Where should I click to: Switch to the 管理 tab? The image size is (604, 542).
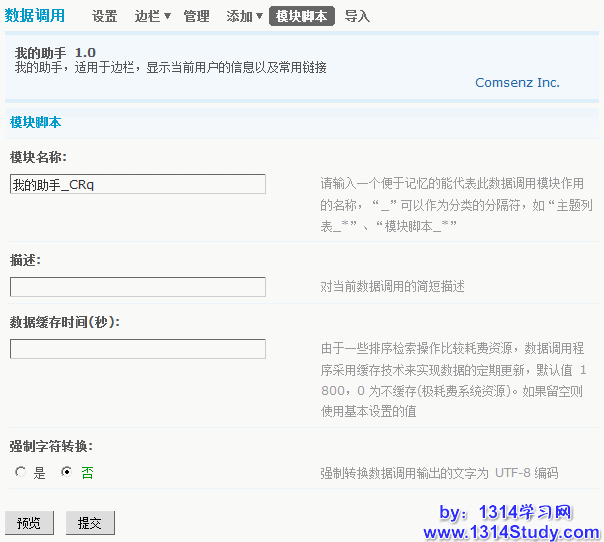point(196,16)
